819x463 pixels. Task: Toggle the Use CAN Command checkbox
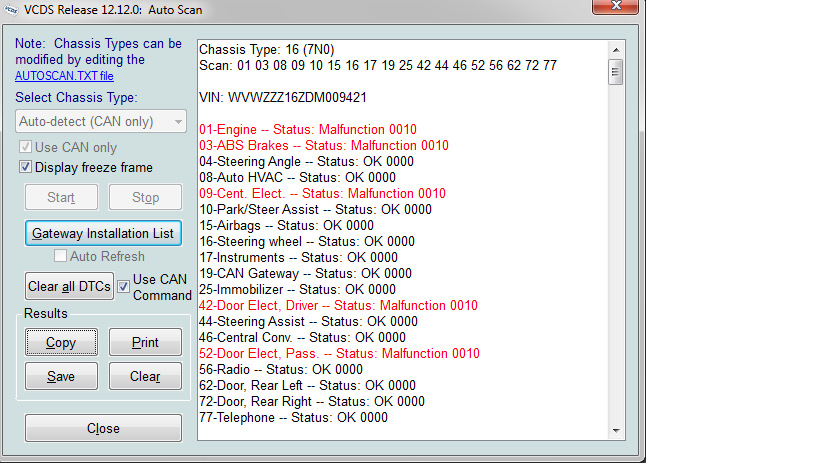tap(123, 286)
